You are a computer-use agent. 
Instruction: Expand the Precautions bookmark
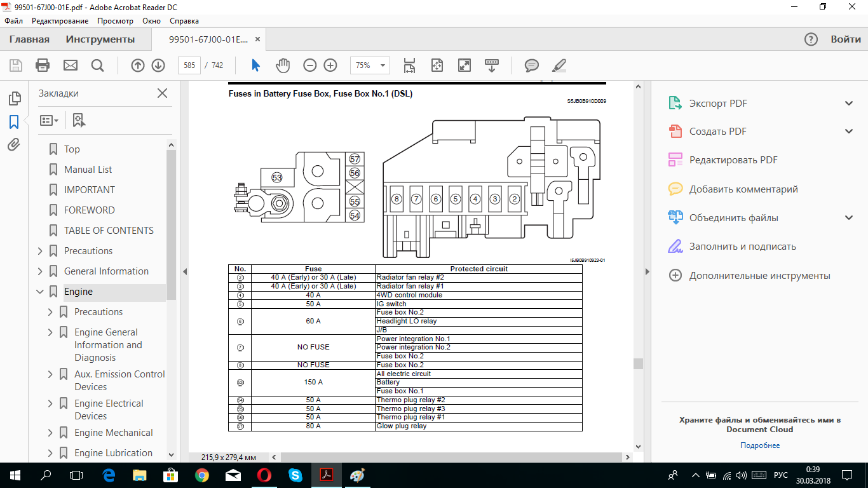coord(40,251)
